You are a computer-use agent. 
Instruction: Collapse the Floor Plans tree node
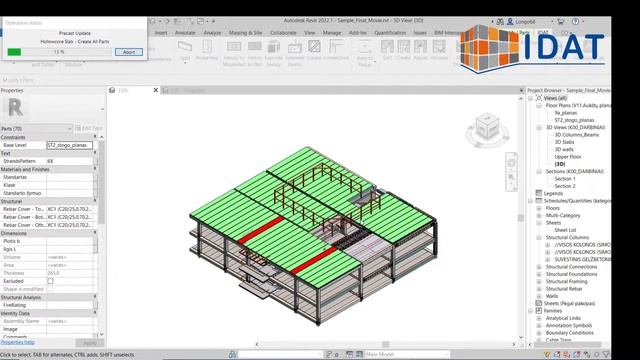[539, 106]
